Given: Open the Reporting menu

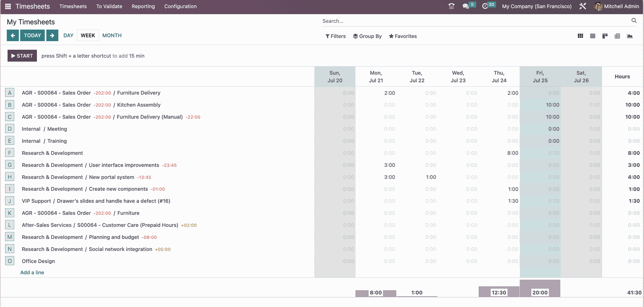Looking at the screenshot, I should 143,6.
